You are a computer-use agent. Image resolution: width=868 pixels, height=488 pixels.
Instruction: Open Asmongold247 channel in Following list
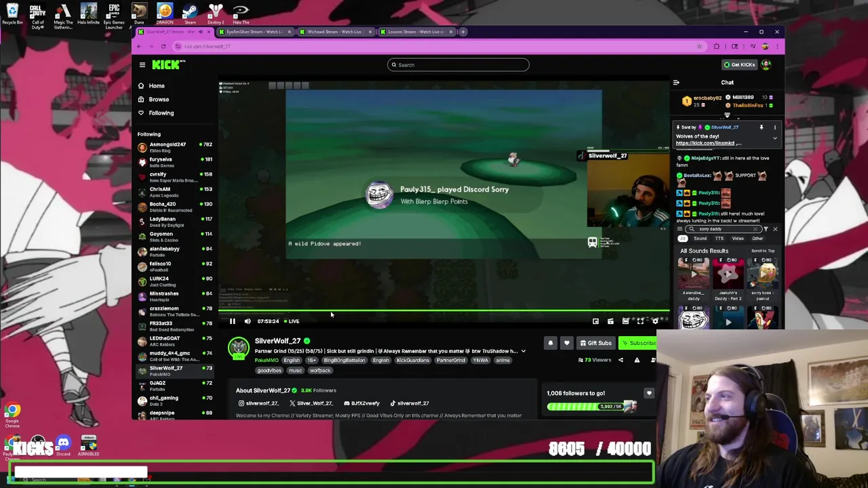(x=175, y=147)
